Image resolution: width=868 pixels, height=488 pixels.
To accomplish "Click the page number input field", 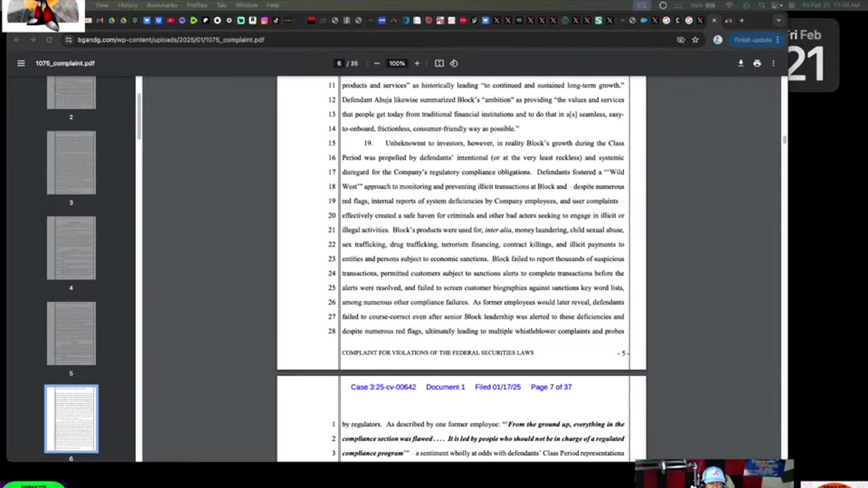I will click(x=339, y=63).
